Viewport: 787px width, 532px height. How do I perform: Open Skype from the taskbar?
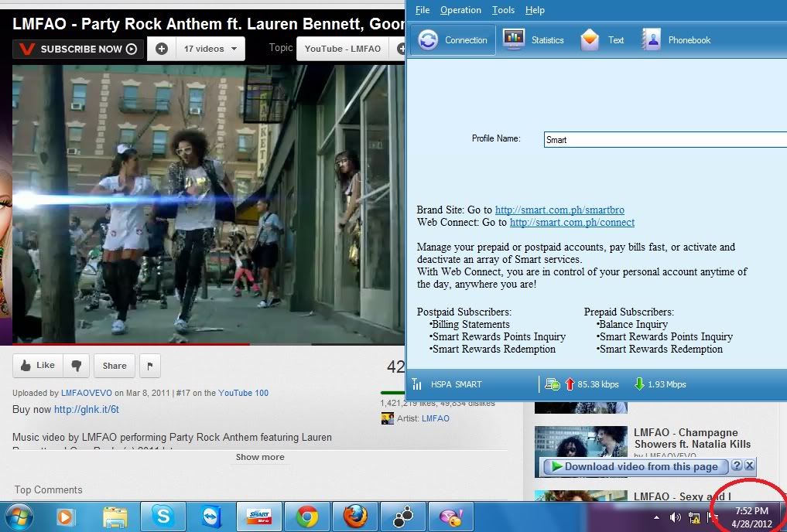(163, 517)
